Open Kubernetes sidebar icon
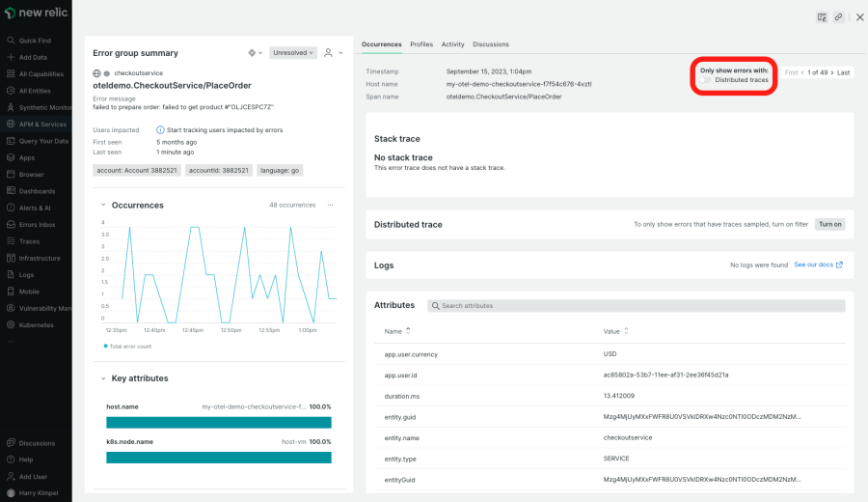This screenshot has width=868, height=502. pos(11,324)
